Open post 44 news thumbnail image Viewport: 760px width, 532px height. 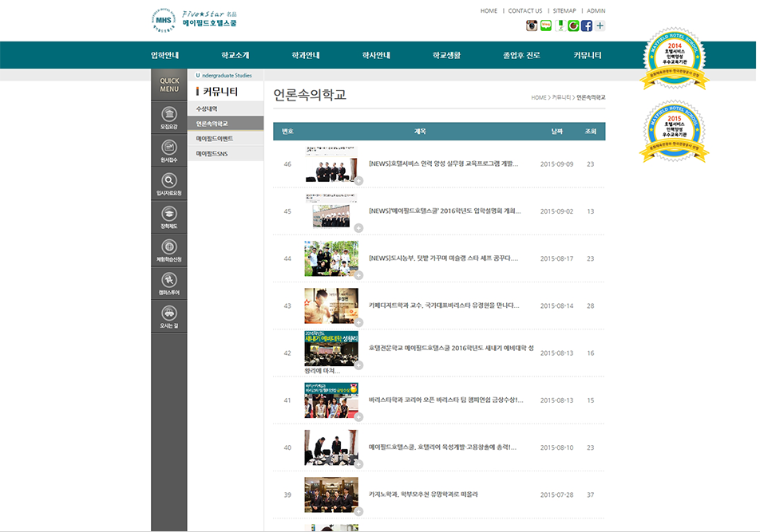[x=331, y=258]
